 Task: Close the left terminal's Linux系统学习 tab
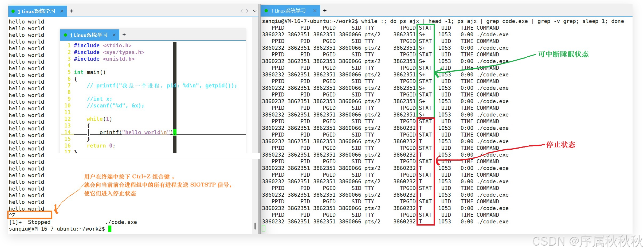coord(62,11)
